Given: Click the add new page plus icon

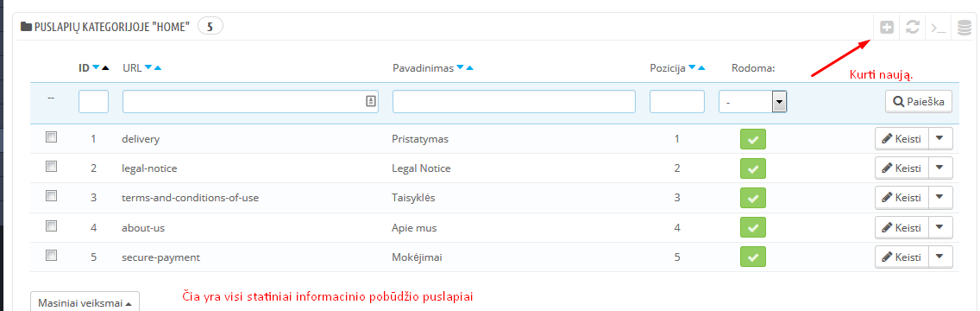Looking at the screenshot, I should pyautogui.click(x=887, y=28).
